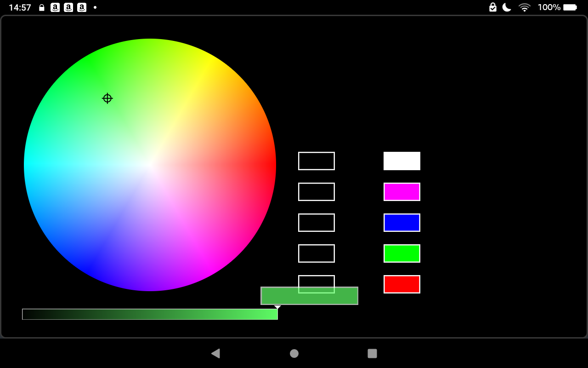This screenshot has width=588, height=368.
Task: Tap the Wi-Fi icon in status bar
Action: tap(524, 7)
